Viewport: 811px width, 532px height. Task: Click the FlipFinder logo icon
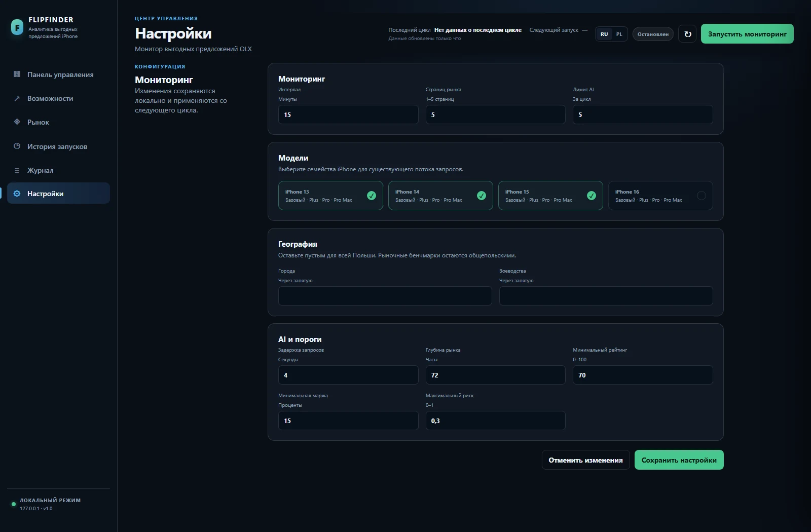click(x=17, y=27)
